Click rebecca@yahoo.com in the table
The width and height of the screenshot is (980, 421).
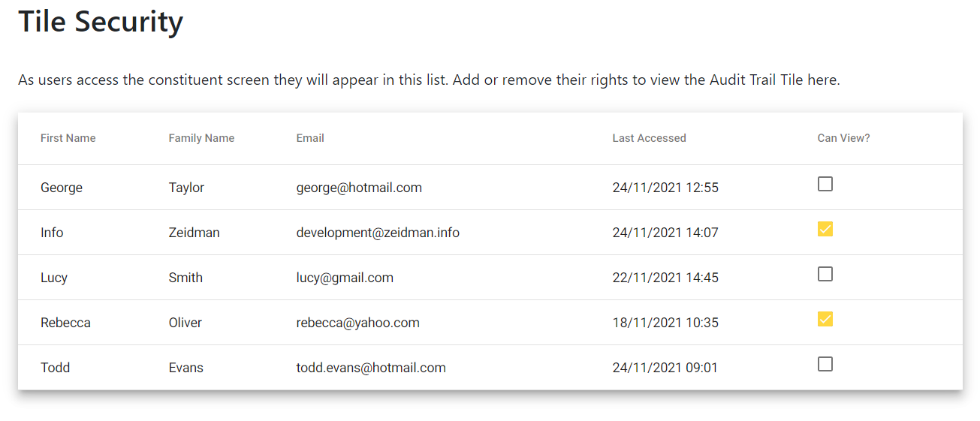tap(357, 323)
